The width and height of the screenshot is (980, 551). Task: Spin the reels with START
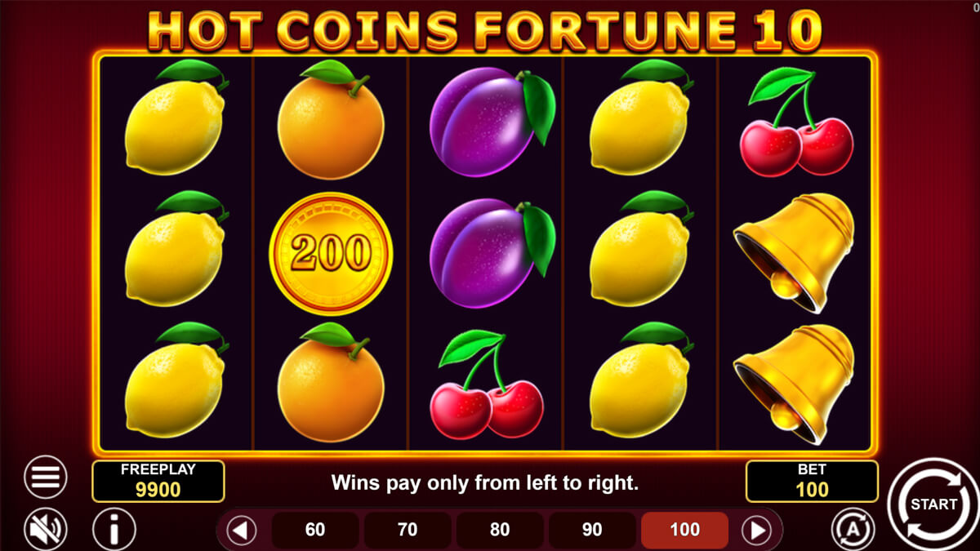tap(933, 504)
